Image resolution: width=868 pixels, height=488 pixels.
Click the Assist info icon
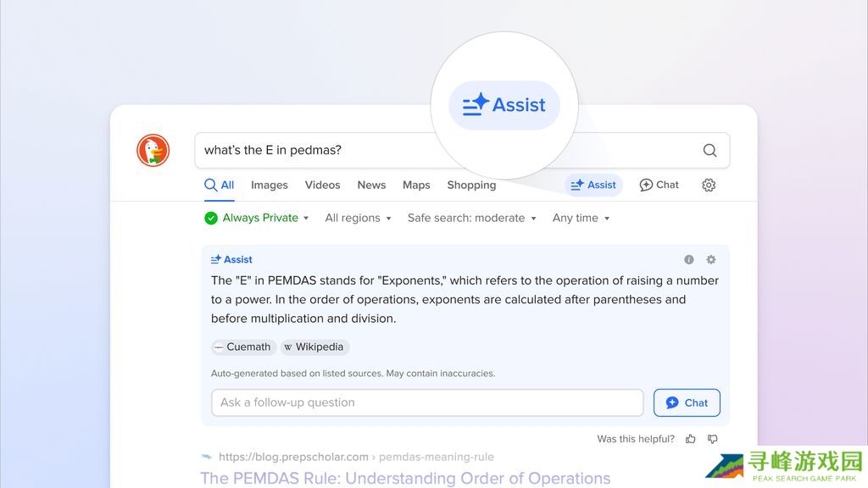pyautogui.click(x=689, y=260)
